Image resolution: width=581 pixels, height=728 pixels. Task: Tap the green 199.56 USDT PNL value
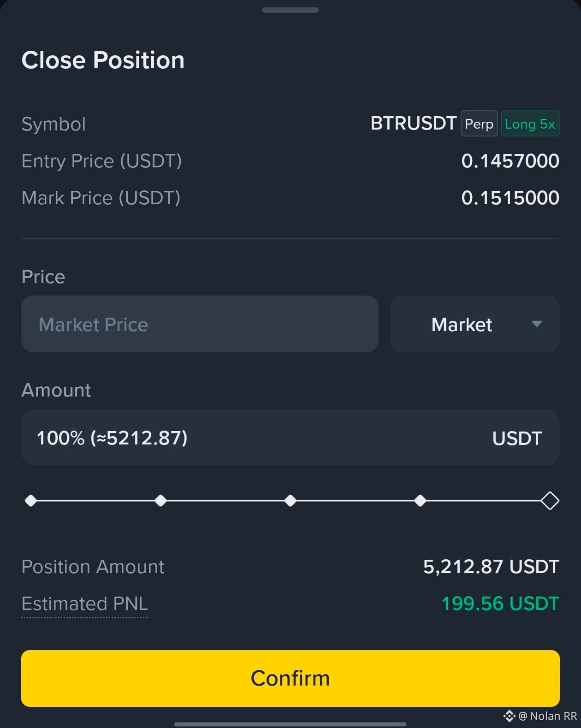tap(500, 604)
